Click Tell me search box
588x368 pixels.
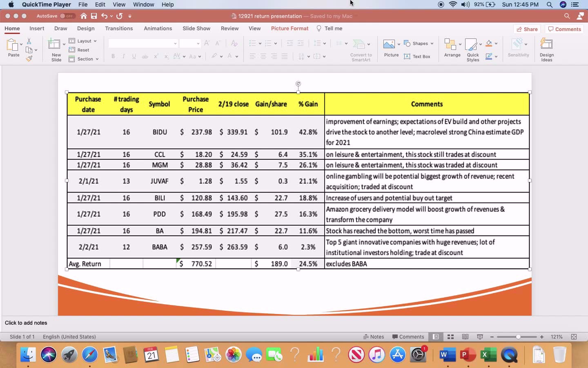point(330,29)
